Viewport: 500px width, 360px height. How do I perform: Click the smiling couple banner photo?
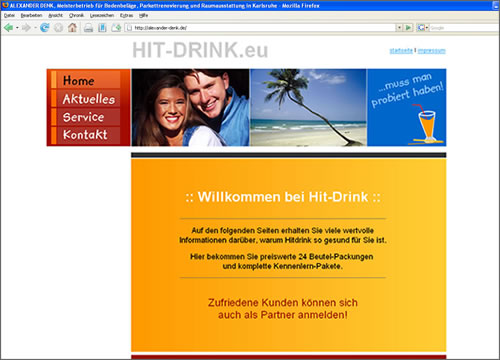click(x=190, y=107)
